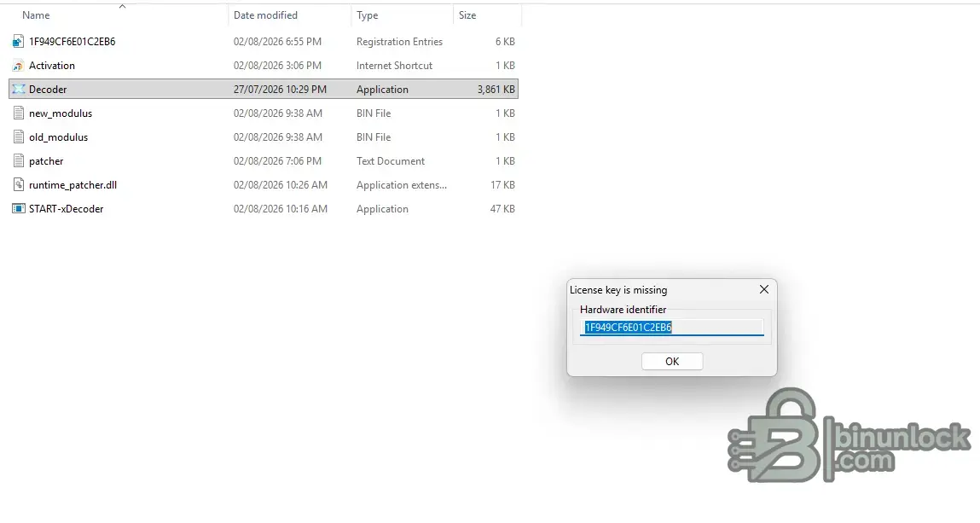Click the 17 KB size cell
The height and width of the screenshot is (523, 980).
pyautogui.click(x=502, y=185)
